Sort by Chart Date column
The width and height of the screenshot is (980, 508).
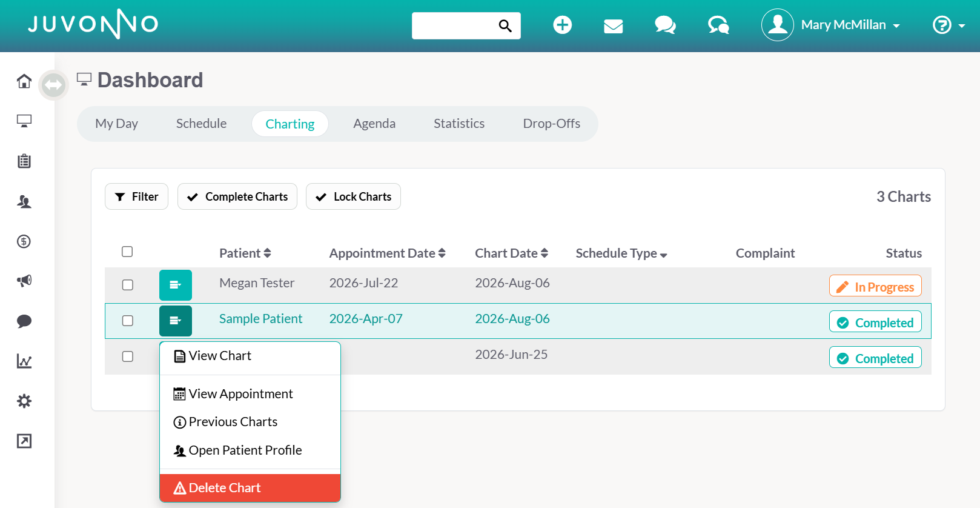[511, 253]
